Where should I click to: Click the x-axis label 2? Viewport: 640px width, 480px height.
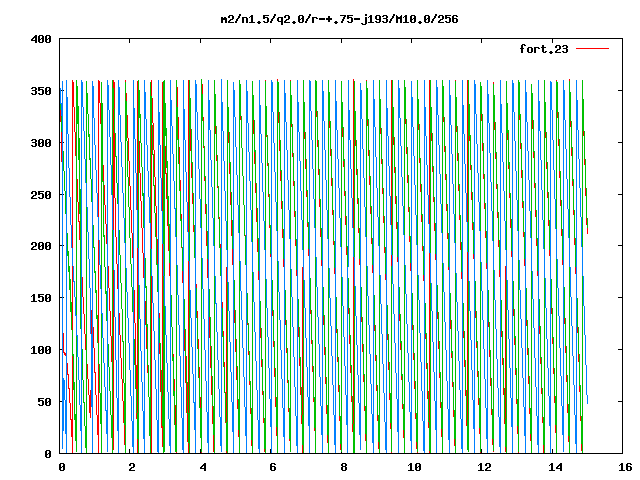click(131, 467)
